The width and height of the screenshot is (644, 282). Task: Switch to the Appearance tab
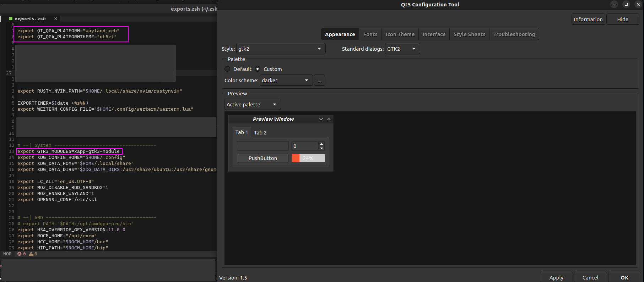[340, 34]
